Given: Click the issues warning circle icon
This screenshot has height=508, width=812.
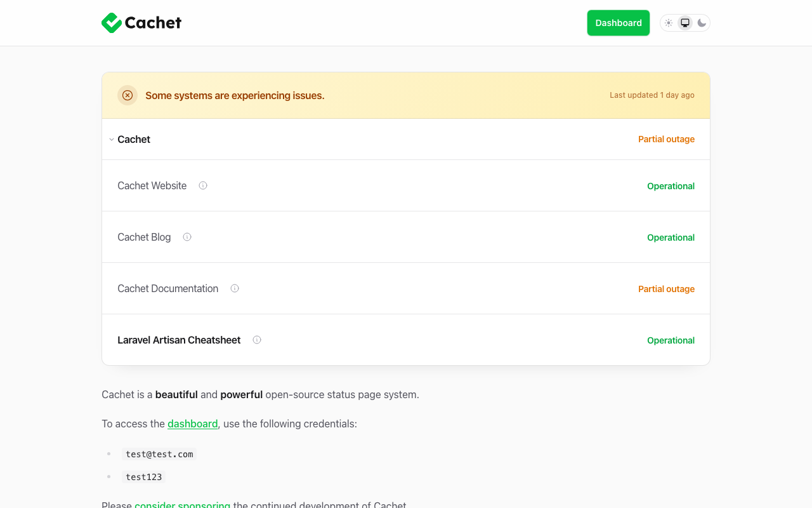Looking at the screenshot, I should pos(128,95).
